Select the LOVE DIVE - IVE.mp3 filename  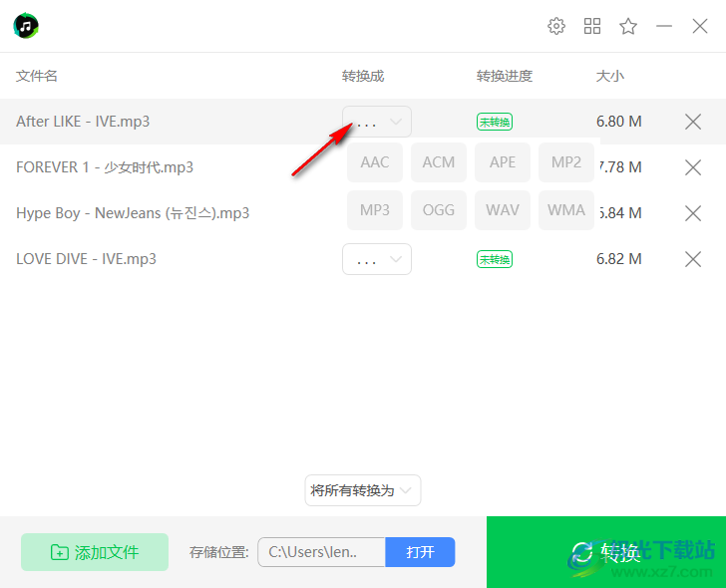click(86, 258)
